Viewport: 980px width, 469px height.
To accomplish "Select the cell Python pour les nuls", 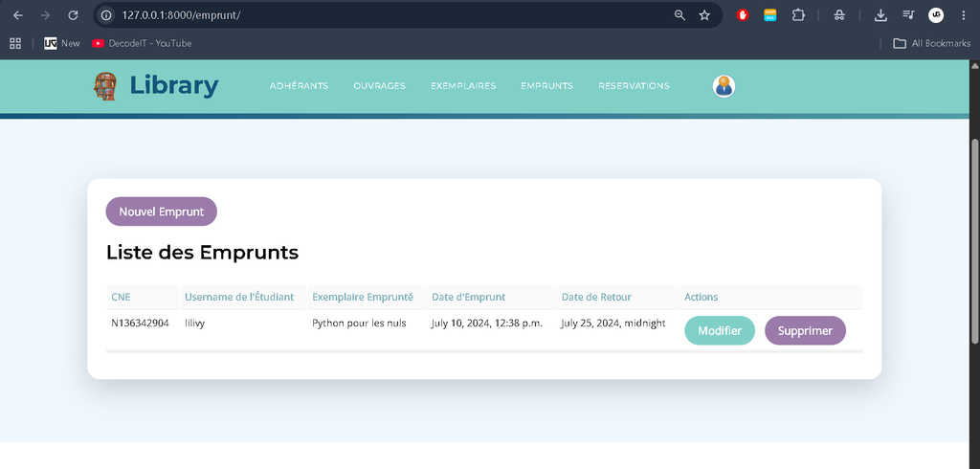I will (x=360, y=324).
